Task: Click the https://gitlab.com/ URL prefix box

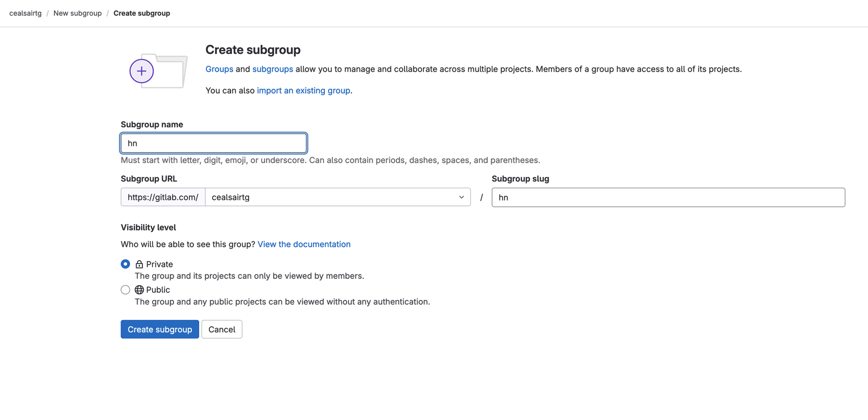Action: click(163, 197)
